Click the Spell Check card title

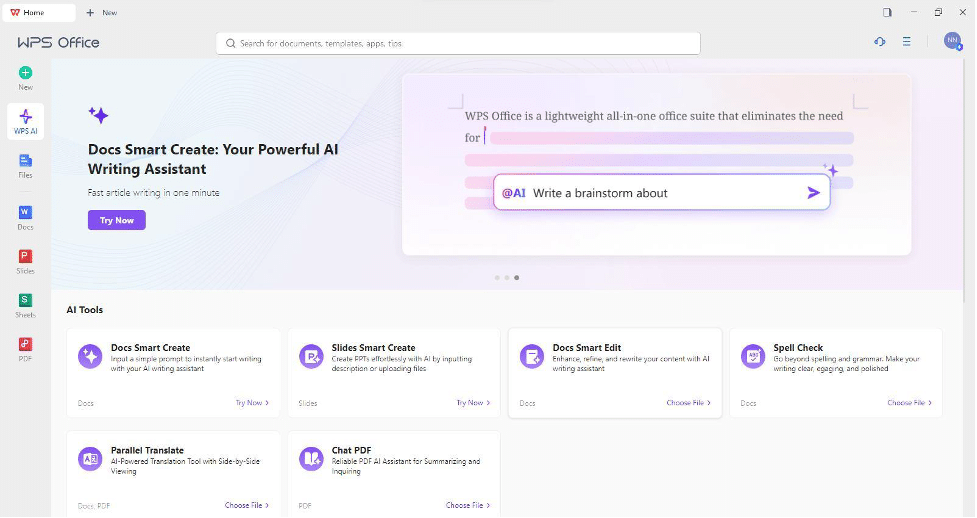coord(798,348)
